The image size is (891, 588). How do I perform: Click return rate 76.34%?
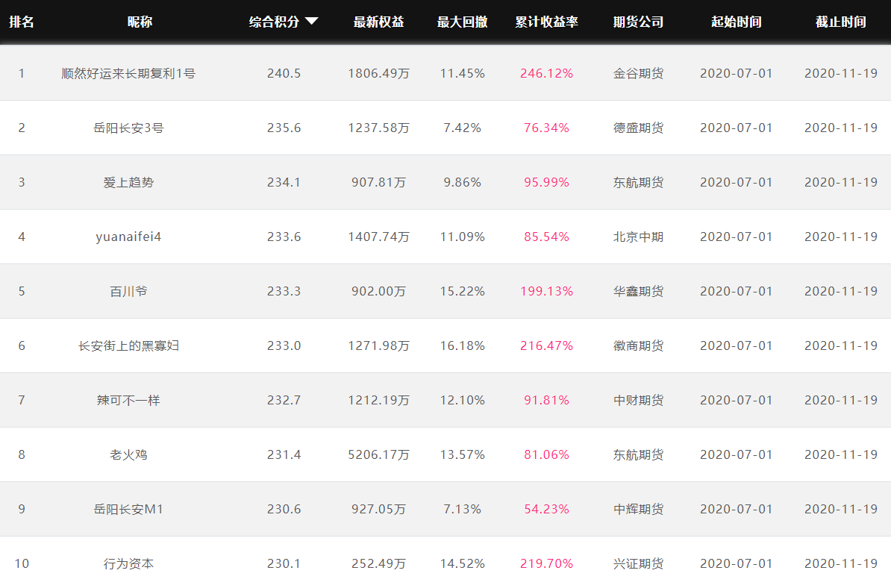pos(547,128)
